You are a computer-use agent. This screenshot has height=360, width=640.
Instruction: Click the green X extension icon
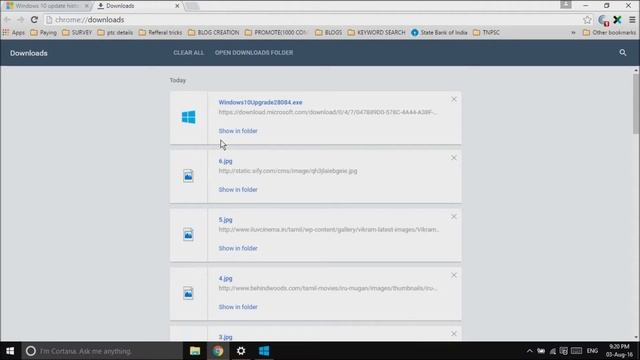point(618,20)
